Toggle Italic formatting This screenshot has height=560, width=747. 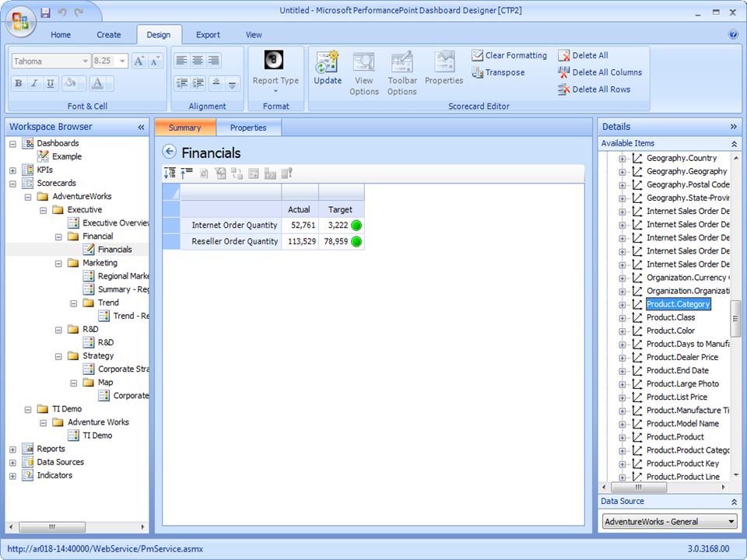coord(34,83)
